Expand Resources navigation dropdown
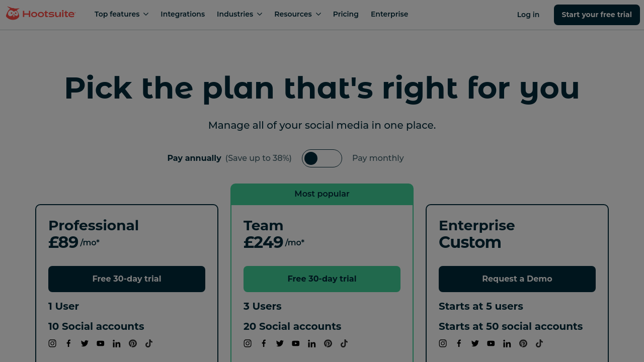 click(297, 14)
